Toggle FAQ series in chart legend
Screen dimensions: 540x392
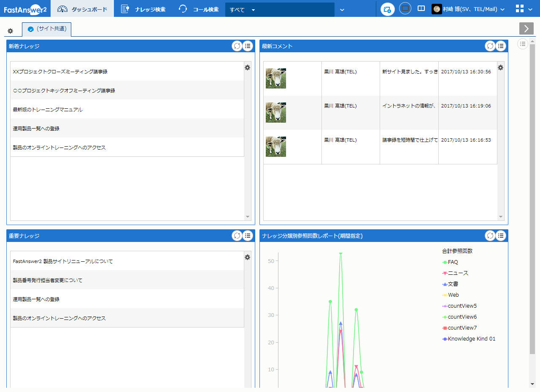coord(453,262)
